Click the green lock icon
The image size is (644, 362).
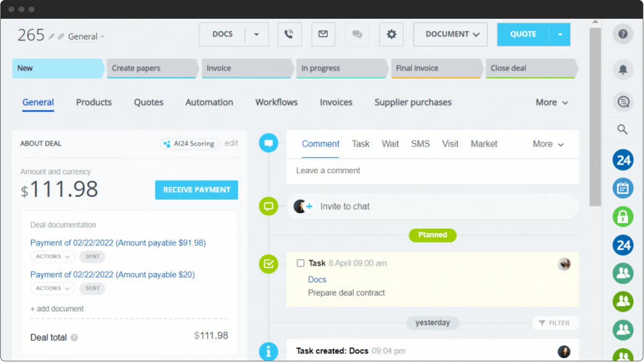tap(623, 217)
